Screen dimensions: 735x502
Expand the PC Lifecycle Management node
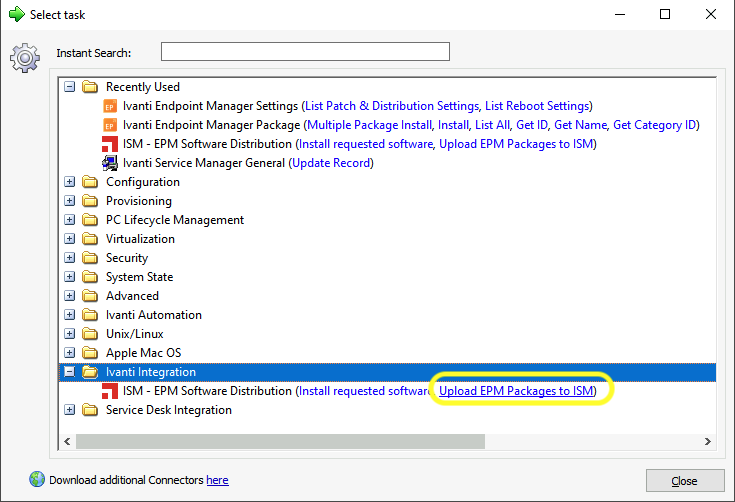(x=69, y=220)
